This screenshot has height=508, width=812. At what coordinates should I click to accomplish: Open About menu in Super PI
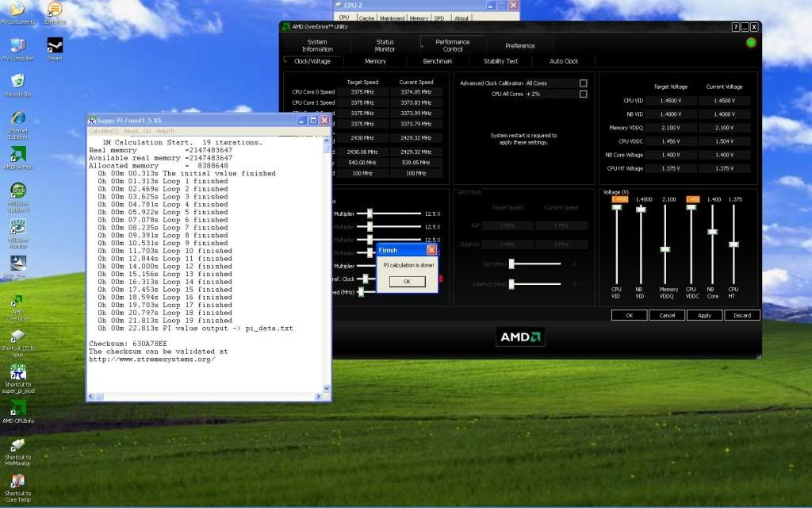click(x=138, y=131)
